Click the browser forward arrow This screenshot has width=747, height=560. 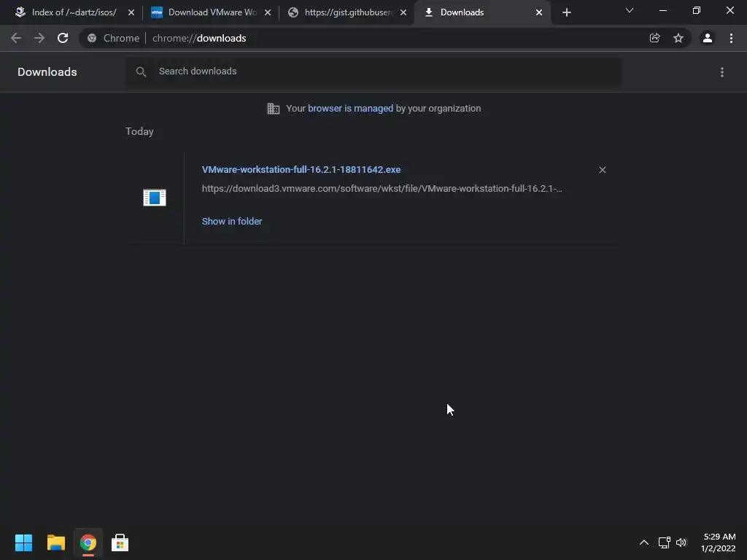(x=39, y=38)
